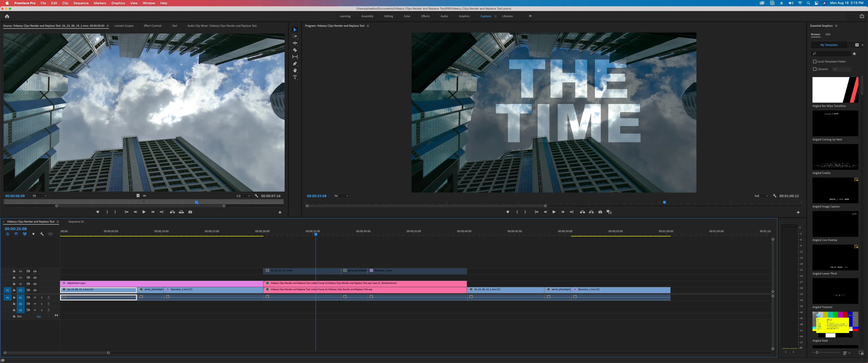Switch to the Edit tab in Essential Graphics
Viewport: 868px width, 363px height.
(x=828, y=34)
